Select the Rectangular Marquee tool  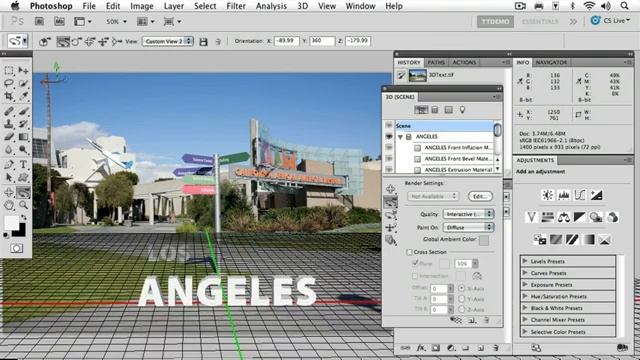tap(9, 71)
